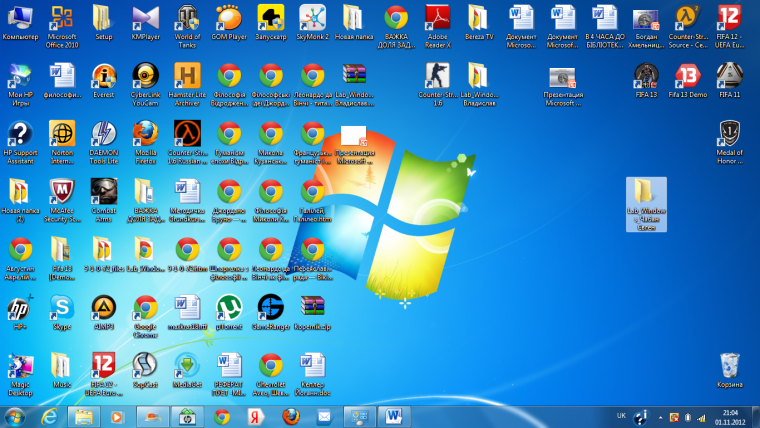The height and width of the screenshot is (428, 760).
Task: Open the Recycle Bin (Корзина)
Action: (730, 366)
